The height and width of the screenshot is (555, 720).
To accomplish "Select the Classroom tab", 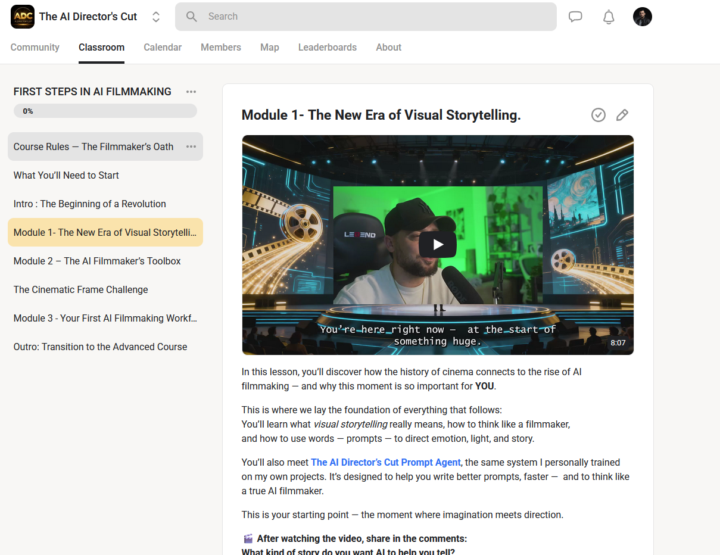I will pos(101,47).
